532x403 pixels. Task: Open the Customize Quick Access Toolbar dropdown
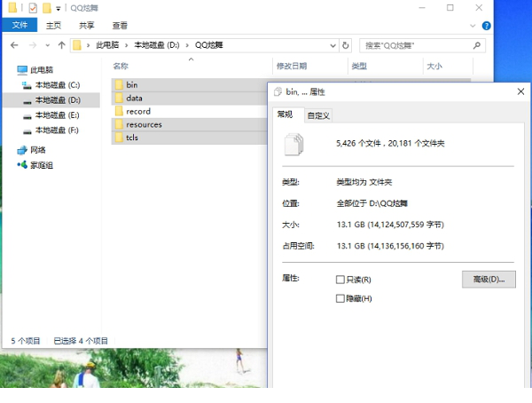click(58, 9)
